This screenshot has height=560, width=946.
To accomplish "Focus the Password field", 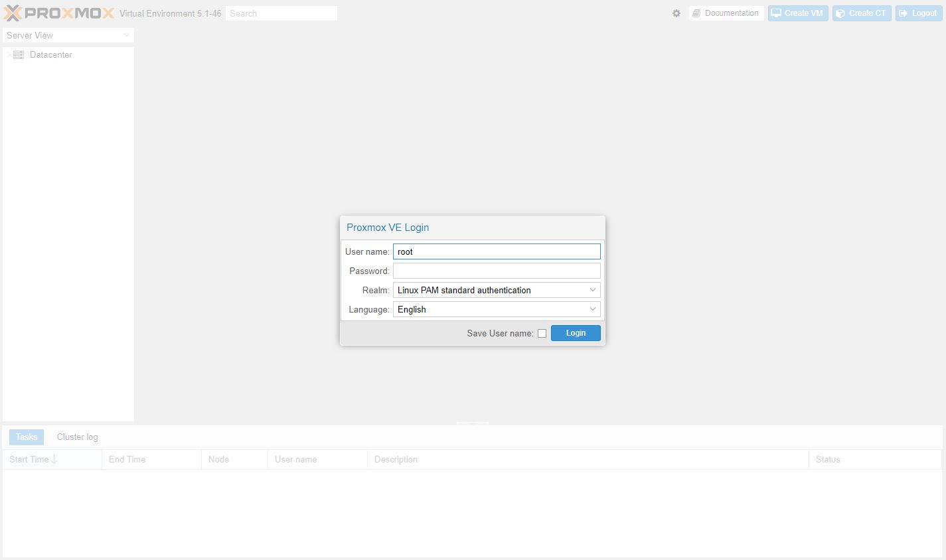I will 497,271.
